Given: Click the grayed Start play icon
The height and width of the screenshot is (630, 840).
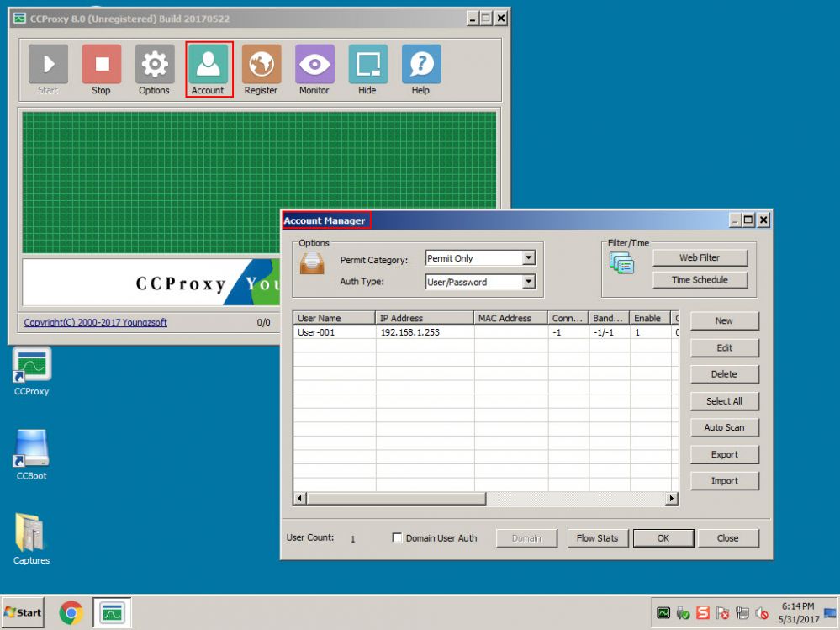Looking at the screenshot, I should coord(48,64).
